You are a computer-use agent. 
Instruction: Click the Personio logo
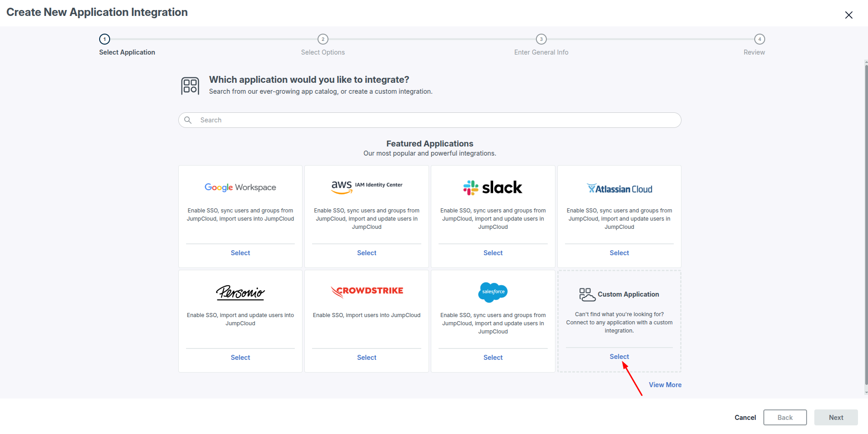(240, 292)
